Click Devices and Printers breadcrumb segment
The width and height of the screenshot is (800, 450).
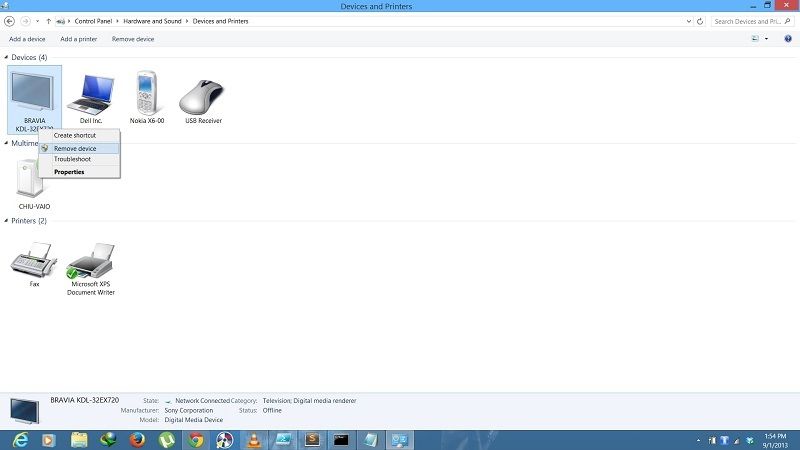[x=220, y=21]
